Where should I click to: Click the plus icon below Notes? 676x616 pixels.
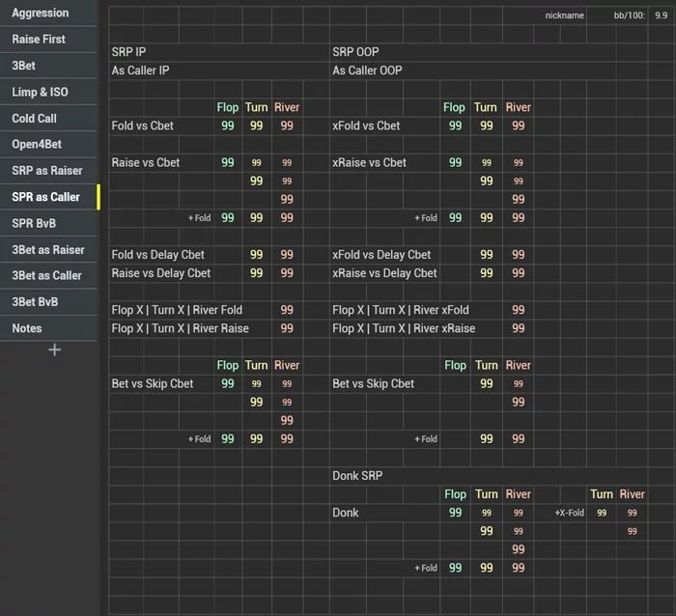click(x=54, y=350)
